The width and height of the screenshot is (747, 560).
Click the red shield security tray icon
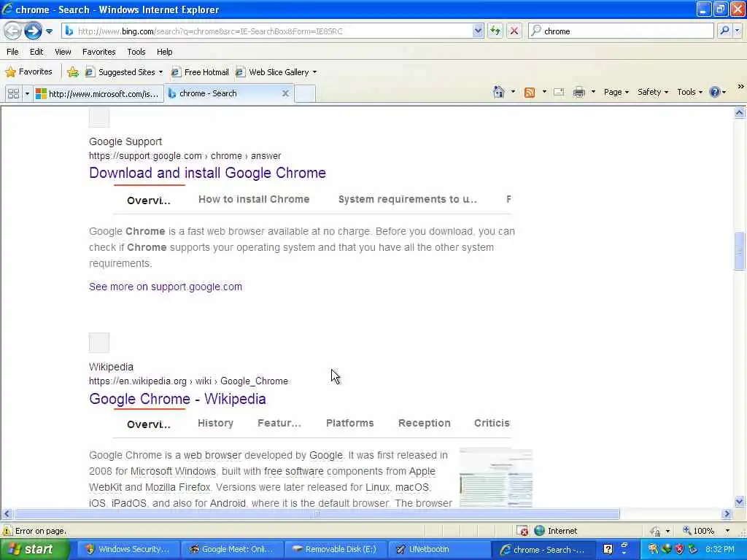pyautogui.click(x=679, y=550)
